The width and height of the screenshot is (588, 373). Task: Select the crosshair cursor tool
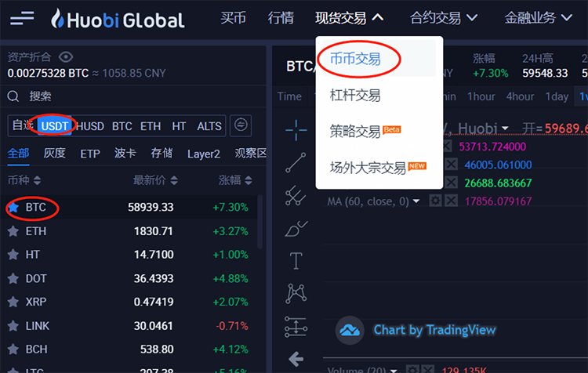(x=296, y=130)
